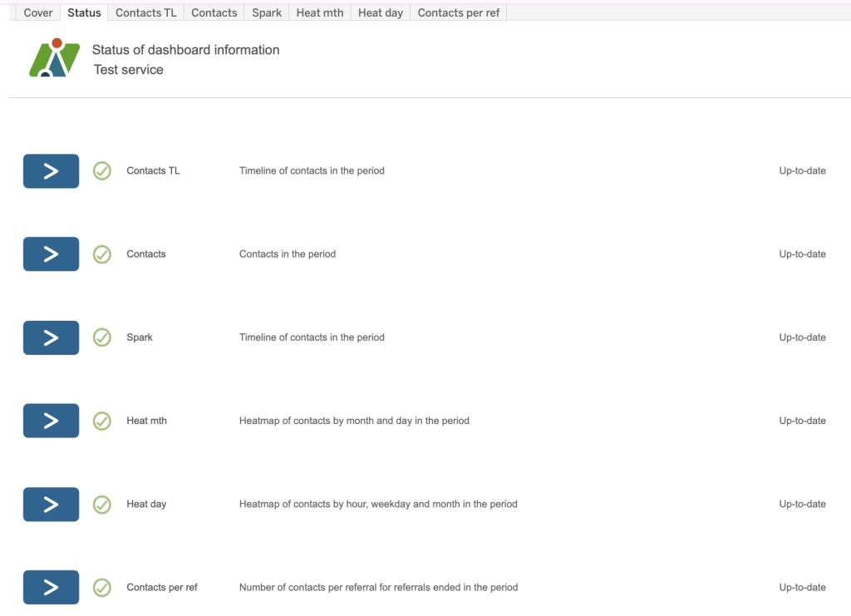
Task: Go to Heat mth using arrow button
Action: 51,421
